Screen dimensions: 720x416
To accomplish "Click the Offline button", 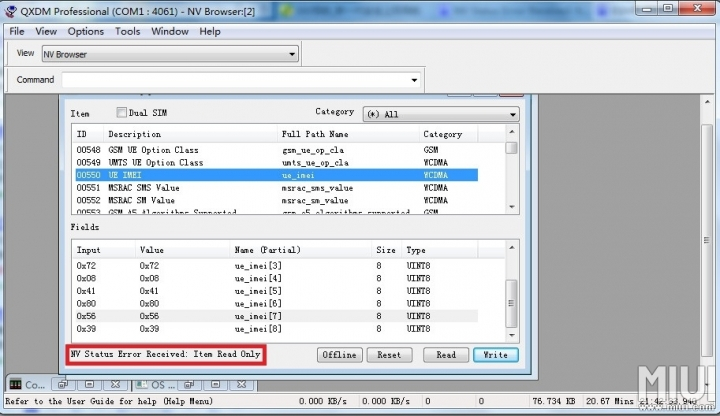I will point(339,355).
